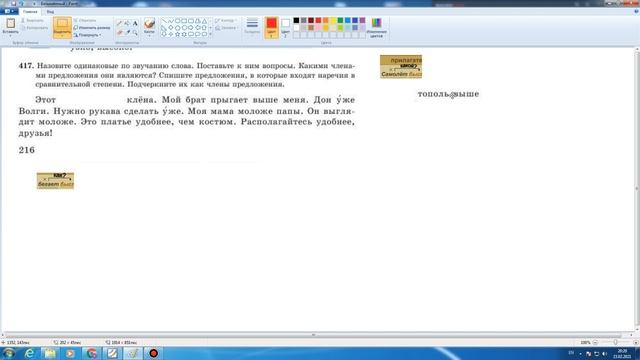
Task: Click the 'Самолёт' clipping at top right
Action: (x=401, y=67)
